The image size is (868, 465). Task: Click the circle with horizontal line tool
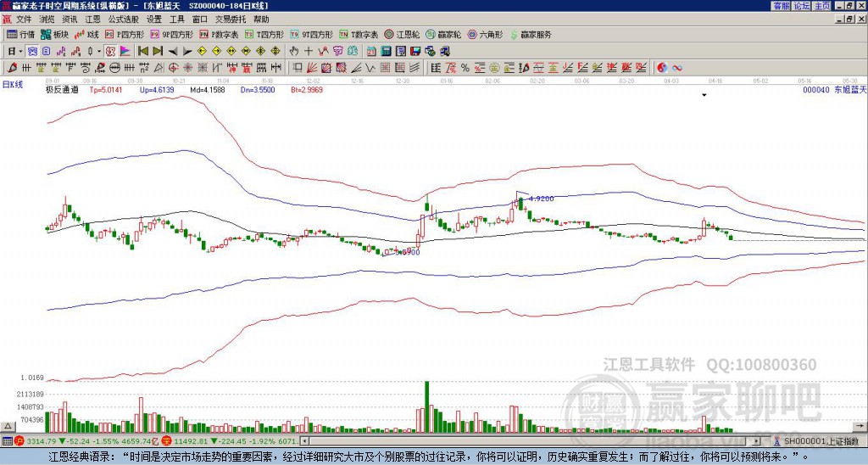[x=114, y=68]
